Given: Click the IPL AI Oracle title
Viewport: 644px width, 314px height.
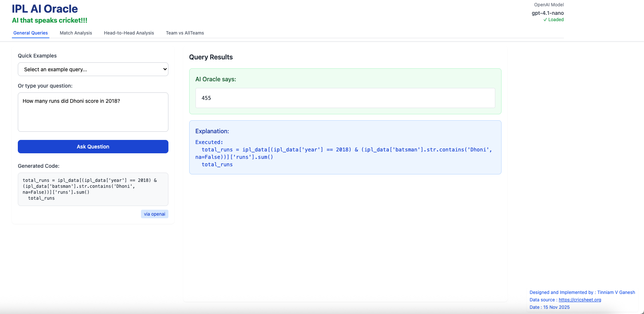Looking at the screenshot, I should pos(45,9).
